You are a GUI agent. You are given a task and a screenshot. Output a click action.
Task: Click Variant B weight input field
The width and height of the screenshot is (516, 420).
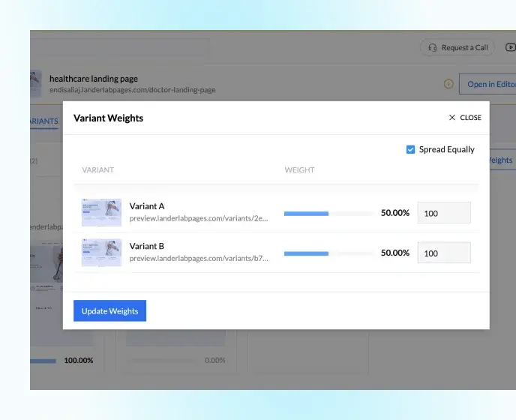coord(443,253)
